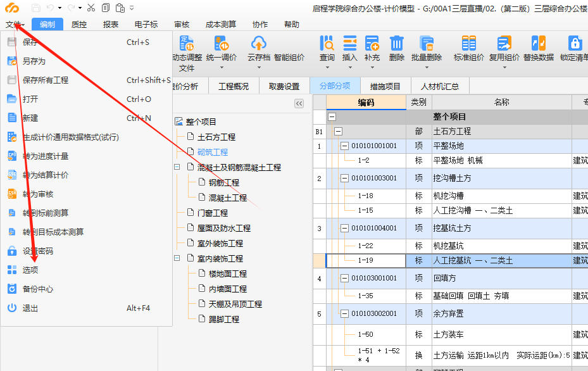Choose 退出 in the file menu
The image size is (588, 371).
point(86,308)
